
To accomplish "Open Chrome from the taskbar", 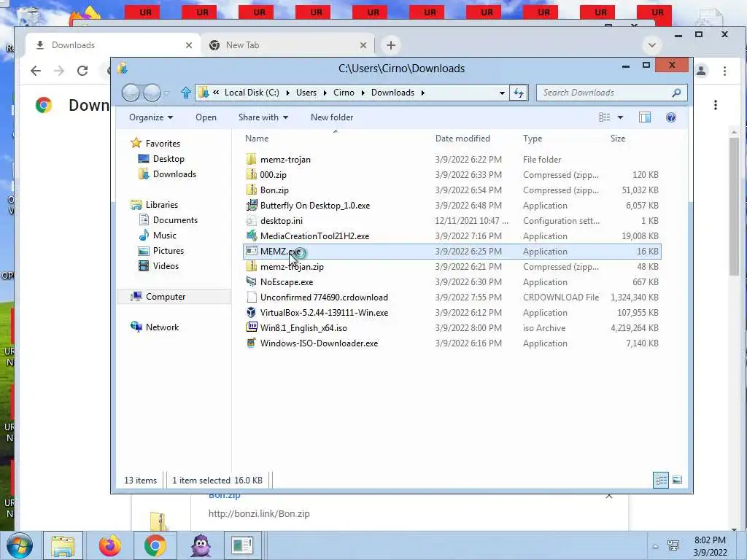I will 155,545.
